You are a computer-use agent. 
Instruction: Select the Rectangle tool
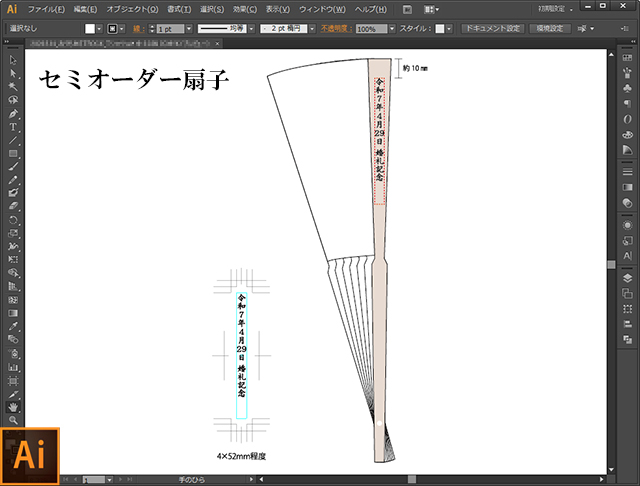click(x=13, y=153)
